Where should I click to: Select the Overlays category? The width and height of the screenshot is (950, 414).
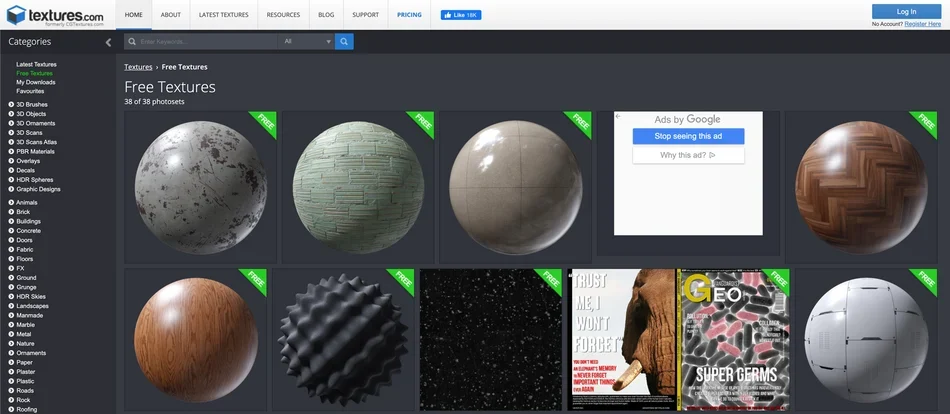coord(28,161)
